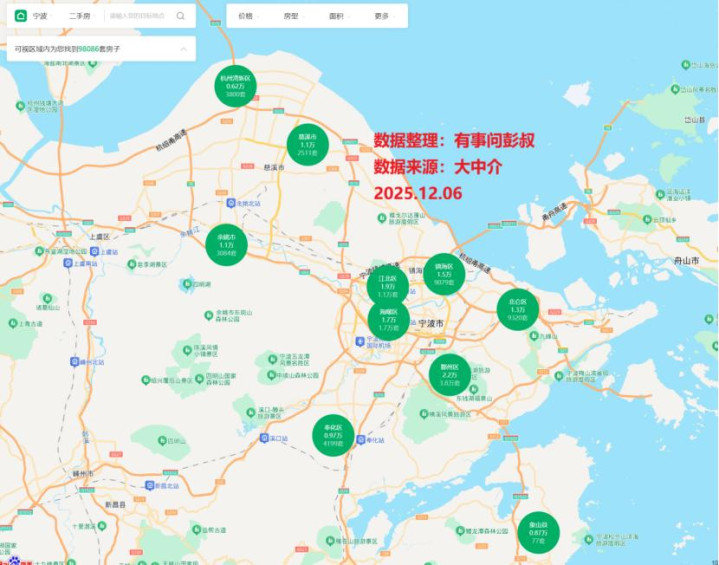Click the 奉化区 green bubble
719x565 pixels.
click(333, 434)
